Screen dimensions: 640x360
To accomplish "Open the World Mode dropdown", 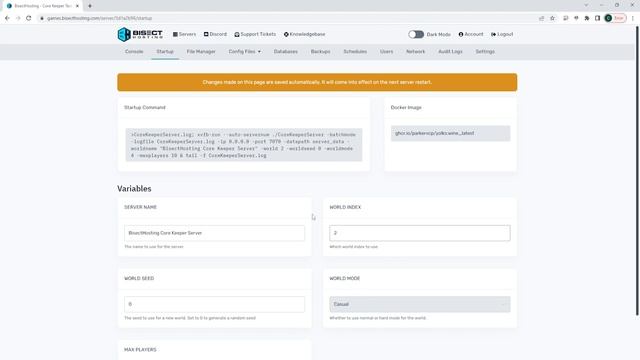I will pos(420,304).
